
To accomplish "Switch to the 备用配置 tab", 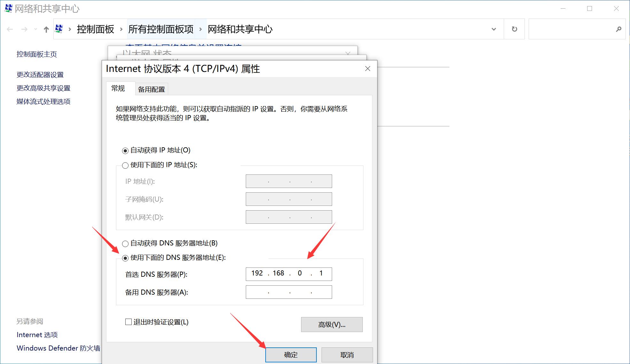I will point(152,89).
